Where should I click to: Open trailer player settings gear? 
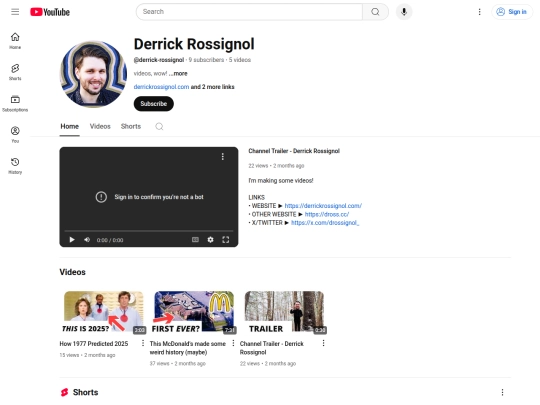pyautogui.click(x=210, y=240)
